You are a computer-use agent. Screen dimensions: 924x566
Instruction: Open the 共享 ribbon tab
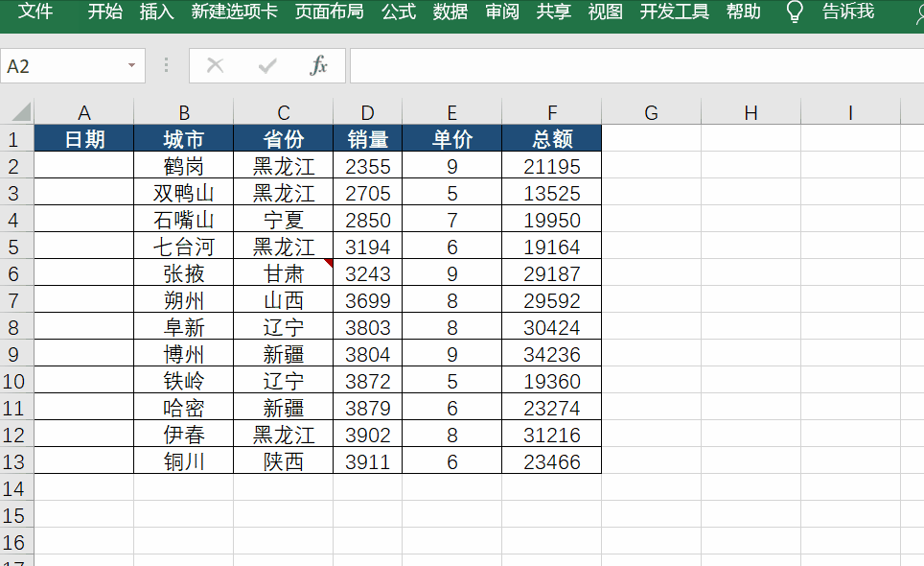[553, 12]
